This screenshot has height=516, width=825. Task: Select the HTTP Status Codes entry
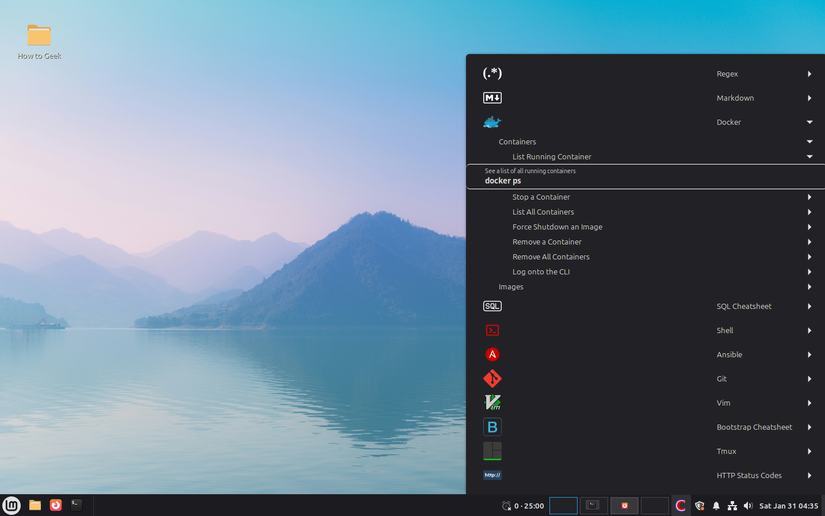pyautogui.click(x=749, y=475)
